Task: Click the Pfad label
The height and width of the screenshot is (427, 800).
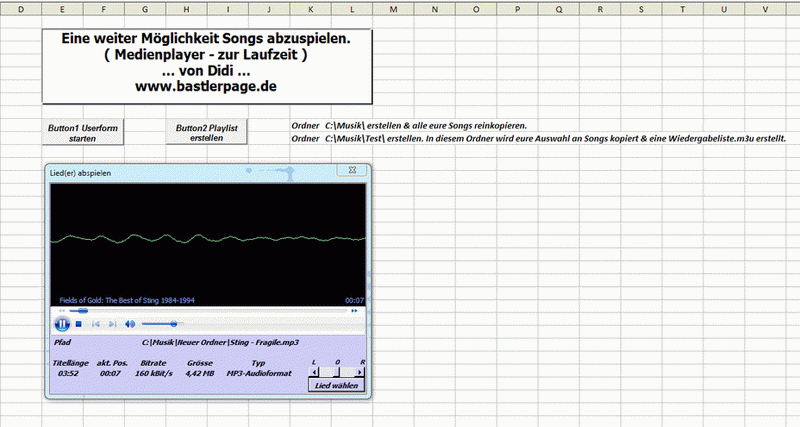Action: click(62, 342)
